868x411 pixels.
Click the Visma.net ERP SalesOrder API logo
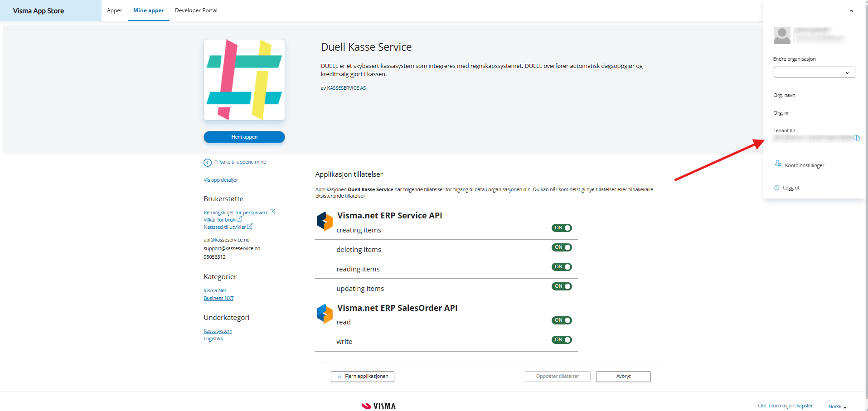325,314
